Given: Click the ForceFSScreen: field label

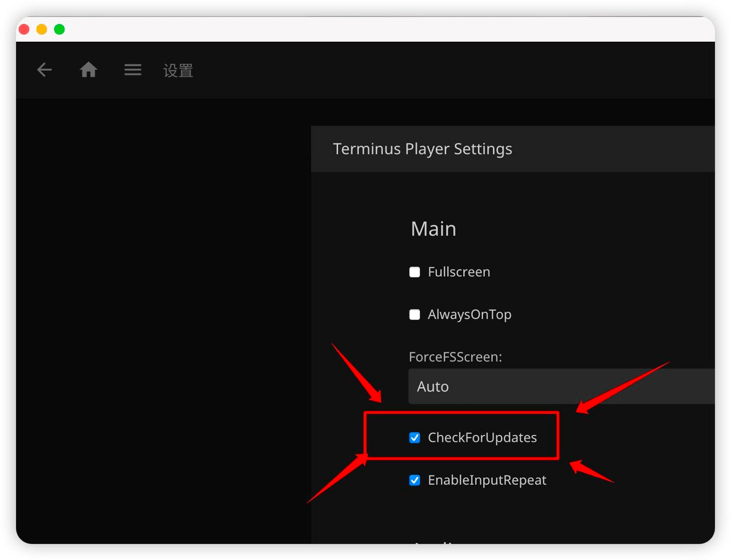Looking at the screenshot, I should (x=455, y=357).
